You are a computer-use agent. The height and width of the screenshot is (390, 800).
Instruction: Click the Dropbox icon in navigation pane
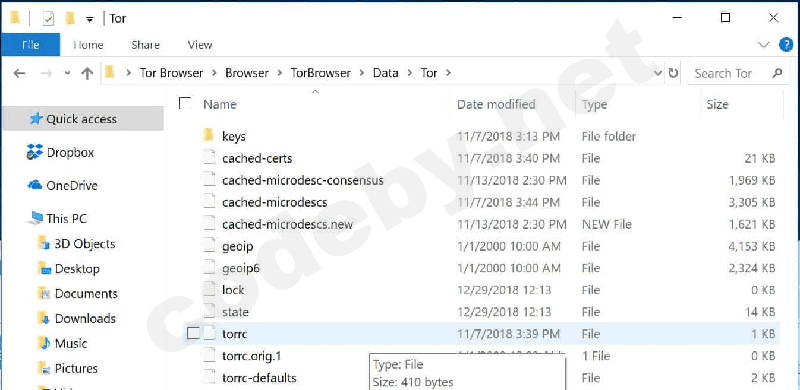(x=35, y=152)
